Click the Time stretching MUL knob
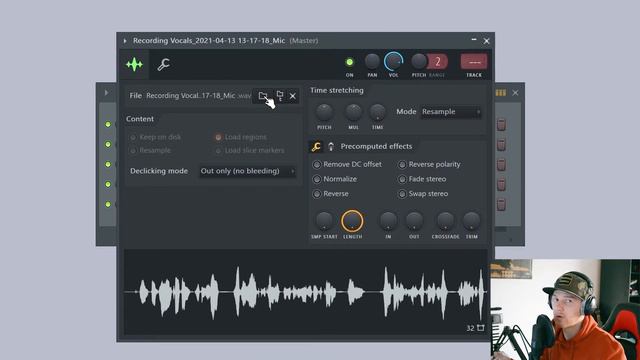 [353, 112]
